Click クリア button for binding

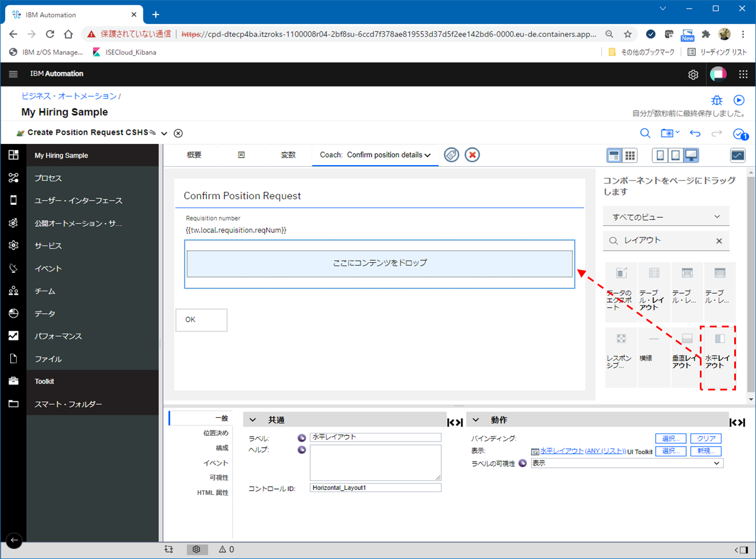pos(706,439)
